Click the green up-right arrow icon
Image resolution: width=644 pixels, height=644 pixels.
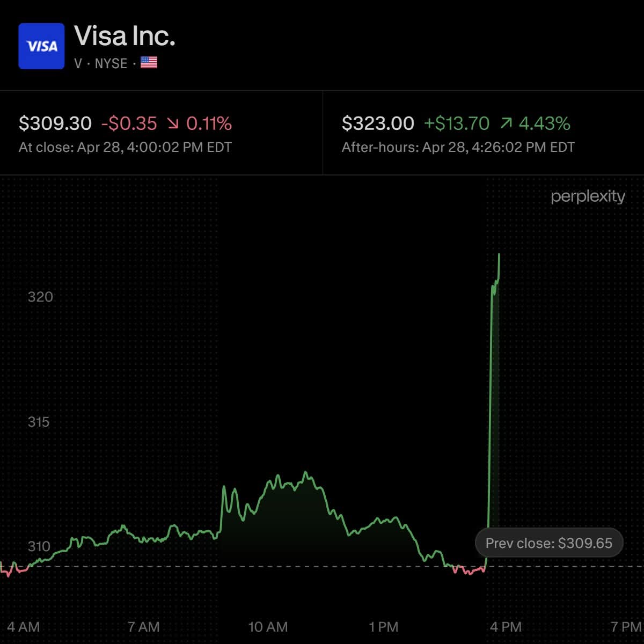506,124
